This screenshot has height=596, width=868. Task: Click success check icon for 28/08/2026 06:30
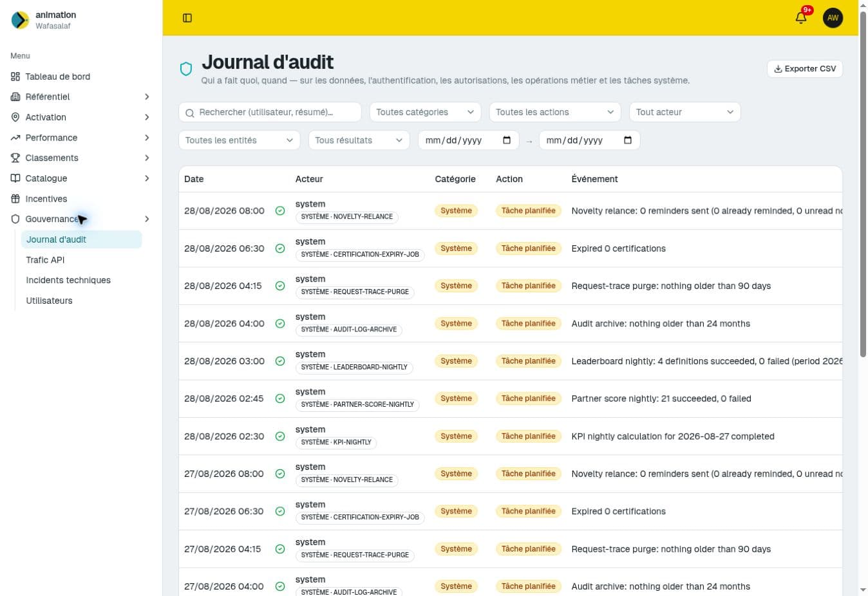[280, 248]
